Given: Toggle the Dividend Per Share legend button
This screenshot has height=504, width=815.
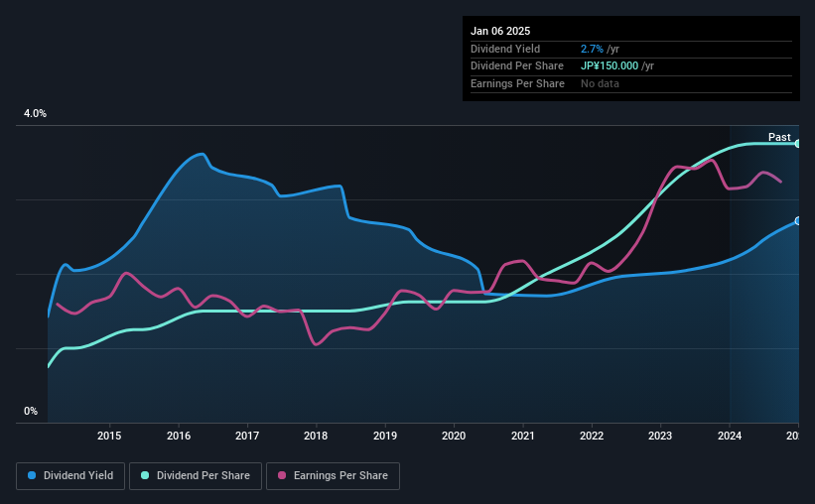Looking at the screenshot, I should 196,476.
